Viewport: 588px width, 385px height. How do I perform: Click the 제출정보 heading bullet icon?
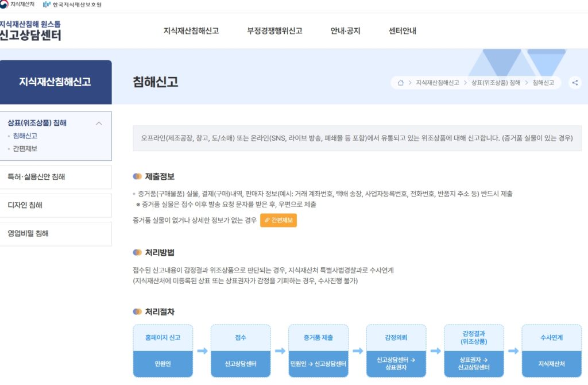point(137,176)
